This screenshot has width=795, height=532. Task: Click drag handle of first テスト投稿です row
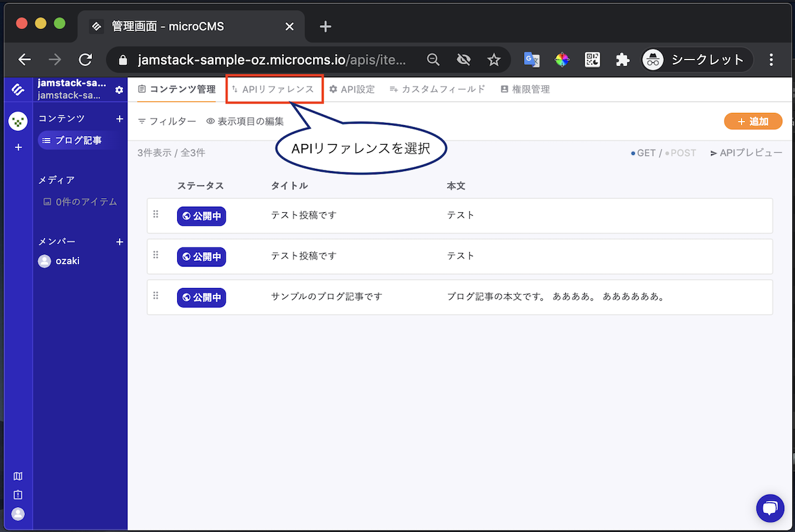coord(155,214)
